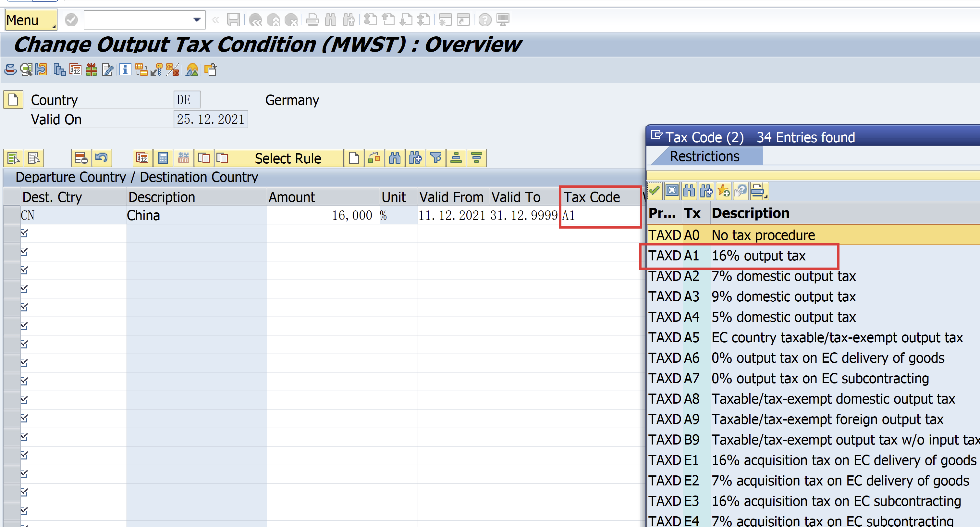Select the A6 0% EC delivery of goods entry
Screen dimensions: 980x527
814,358
